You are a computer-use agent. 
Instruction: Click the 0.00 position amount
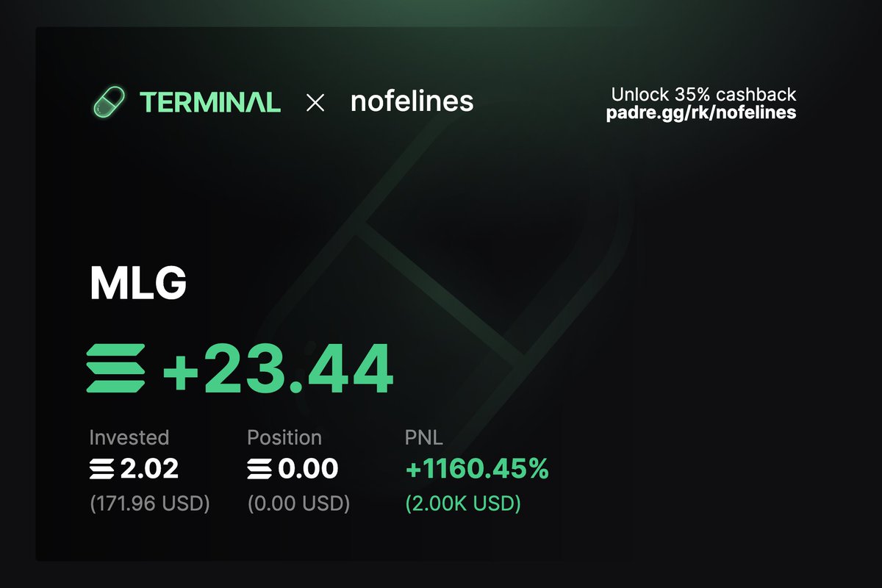point(308,469)
